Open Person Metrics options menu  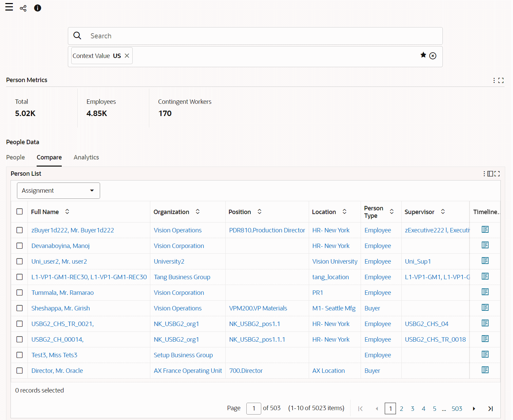pyautogui.click(x=494, y=80)
